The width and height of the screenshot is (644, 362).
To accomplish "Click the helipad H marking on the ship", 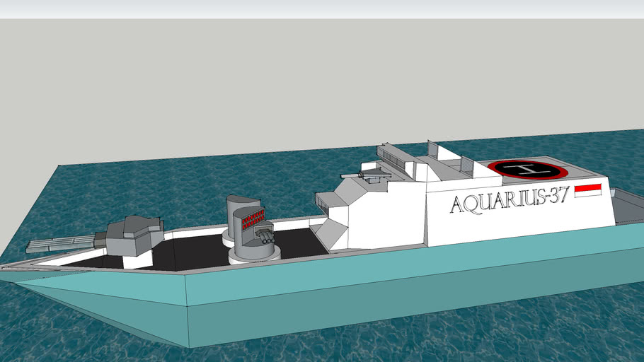I will [528, 169].
